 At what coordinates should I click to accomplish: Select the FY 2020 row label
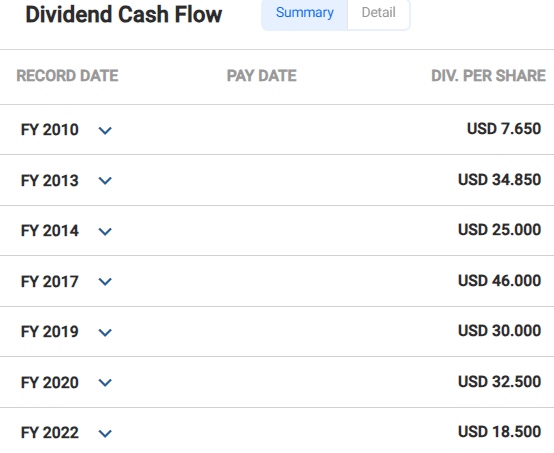point(49,382)
